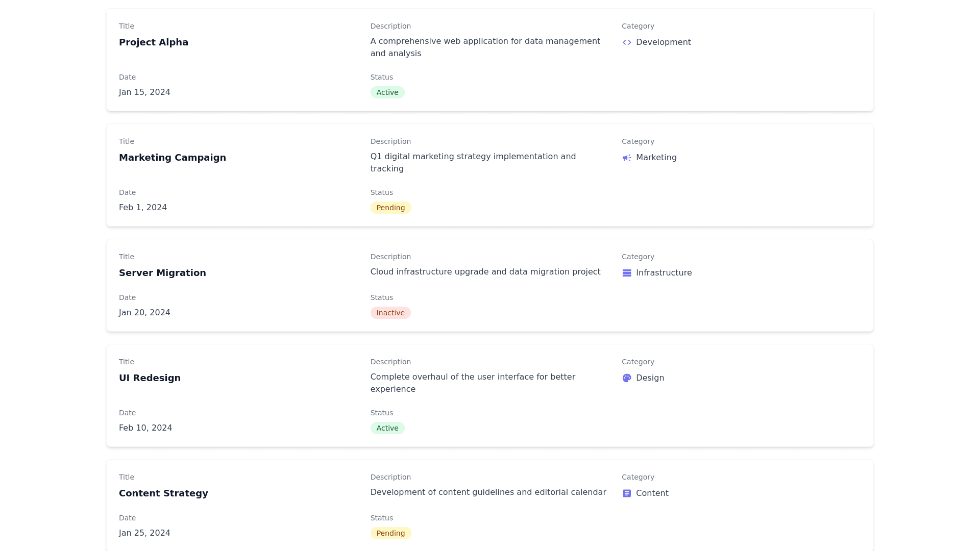Click the Design palette icon

627,378
